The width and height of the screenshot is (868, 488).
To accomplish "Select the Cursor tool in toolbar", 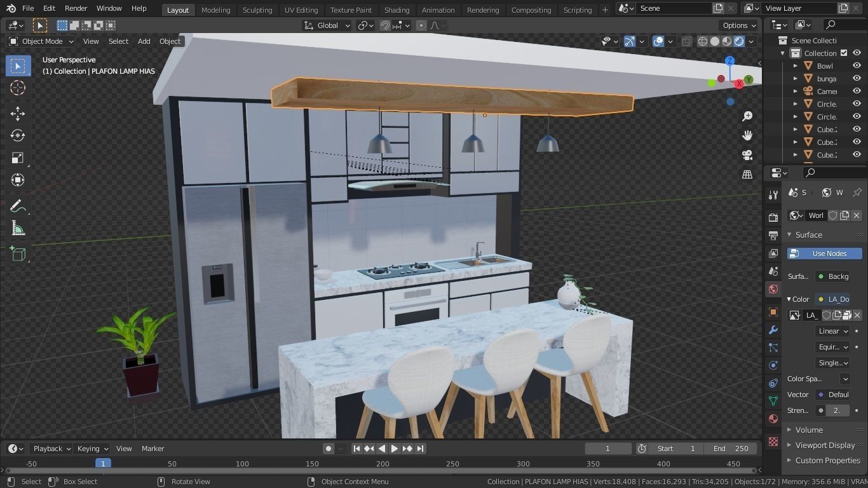I will click(x=18, y=88).
